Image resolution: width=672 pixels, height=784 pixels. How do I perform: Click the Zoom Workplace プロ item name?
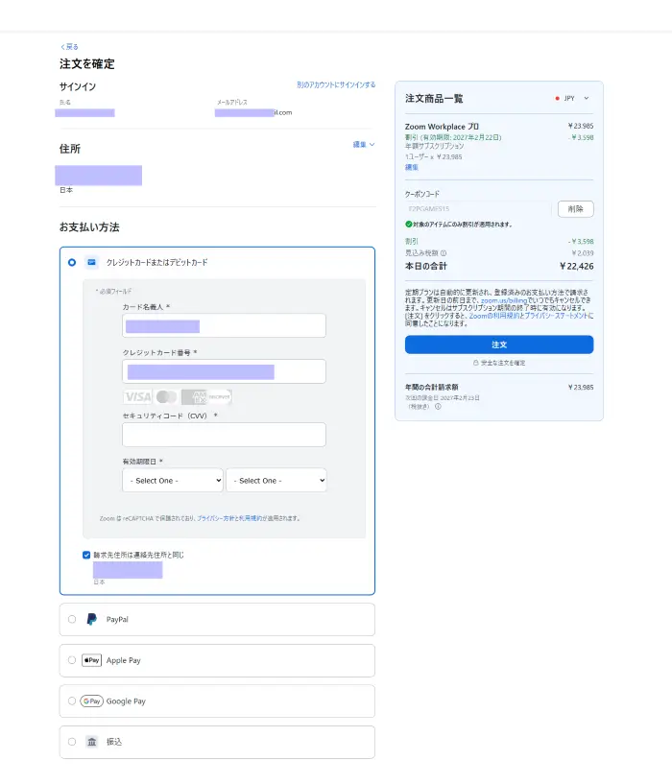[442, 127]
